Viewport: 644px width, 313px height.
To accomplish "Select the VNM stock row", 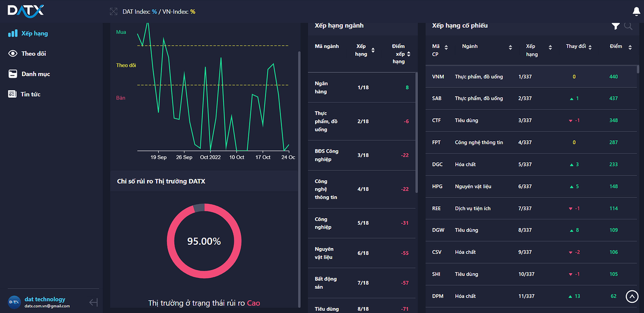I will [x=531, y=77].
